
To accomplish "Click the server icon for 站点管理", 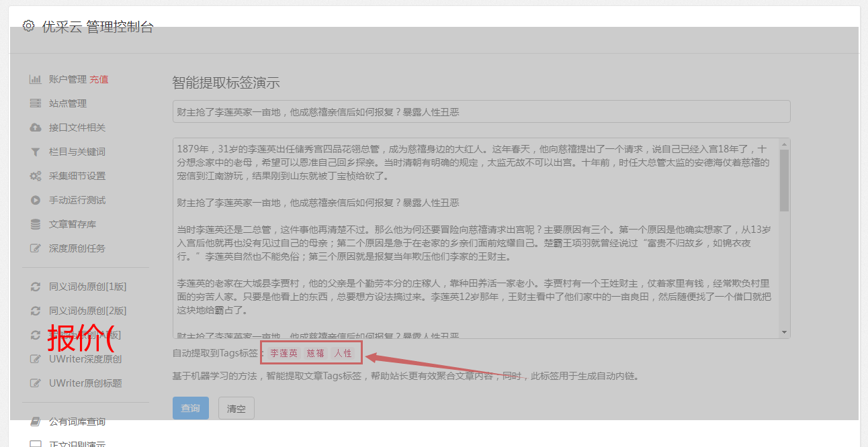I will (x=36, y=103).
